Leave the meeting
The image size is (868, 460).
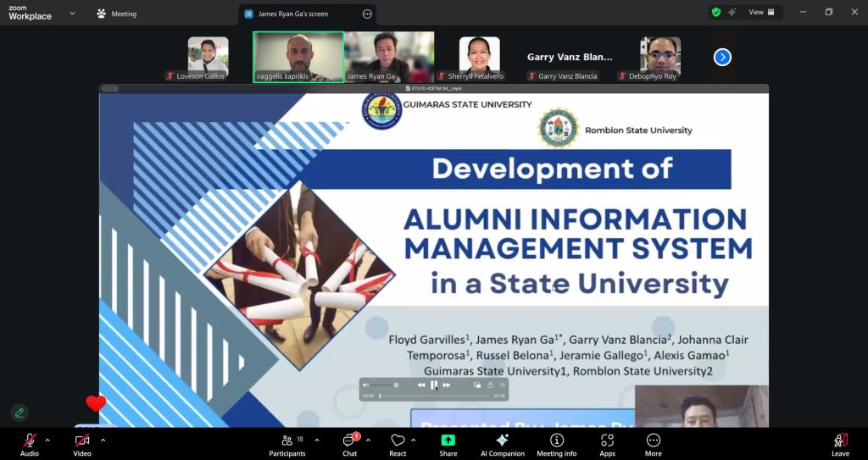coord(840,442)
